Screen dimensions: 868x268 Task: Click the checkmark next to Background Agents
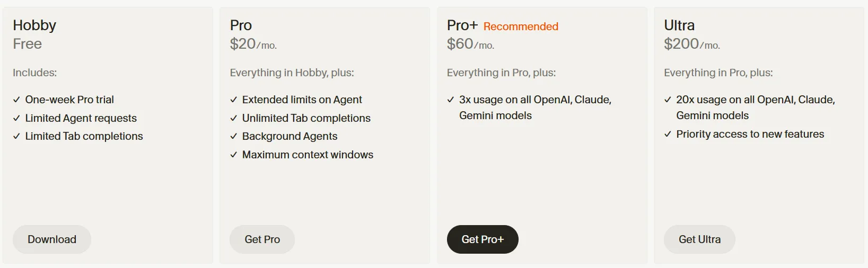[233, 136]
